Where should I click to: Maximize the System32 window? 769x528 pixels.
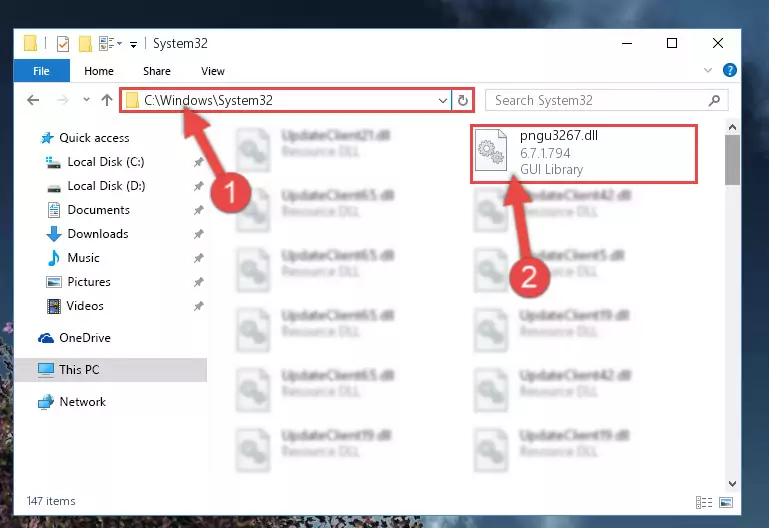pyautogui.click(x=672, y=43)
